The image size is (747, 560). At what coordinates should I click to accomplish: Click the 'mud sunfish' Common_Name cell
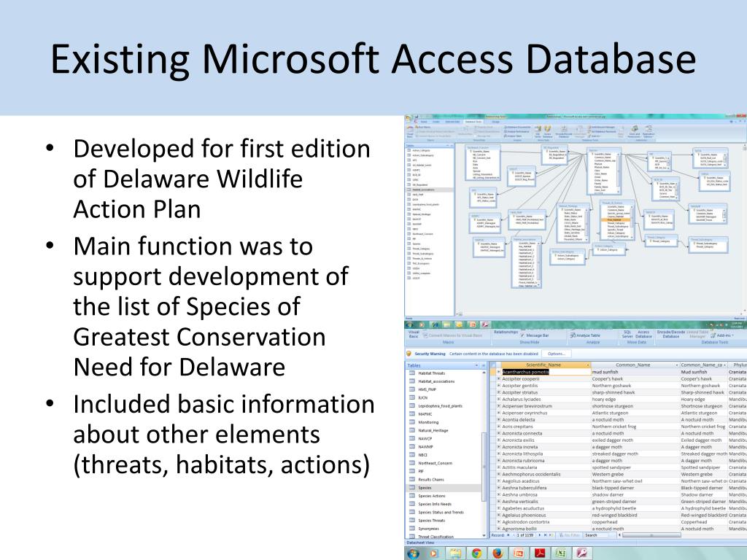click(635, 372)
